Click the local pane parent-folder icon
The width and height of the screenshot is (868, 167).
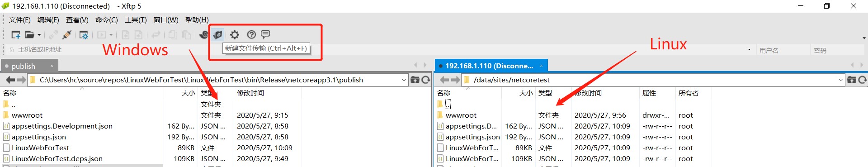click(x=415, y=80)
